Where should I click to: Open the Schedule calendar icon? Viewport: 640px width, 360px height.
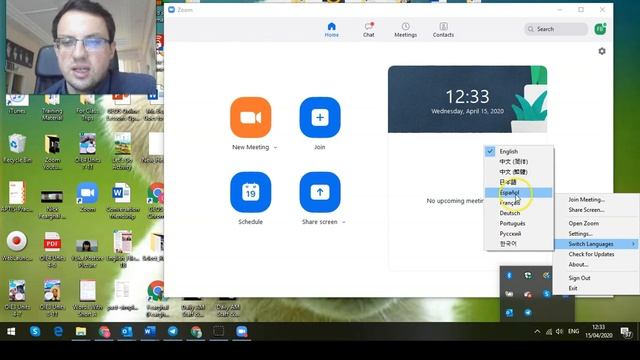(x=251, y=192)
